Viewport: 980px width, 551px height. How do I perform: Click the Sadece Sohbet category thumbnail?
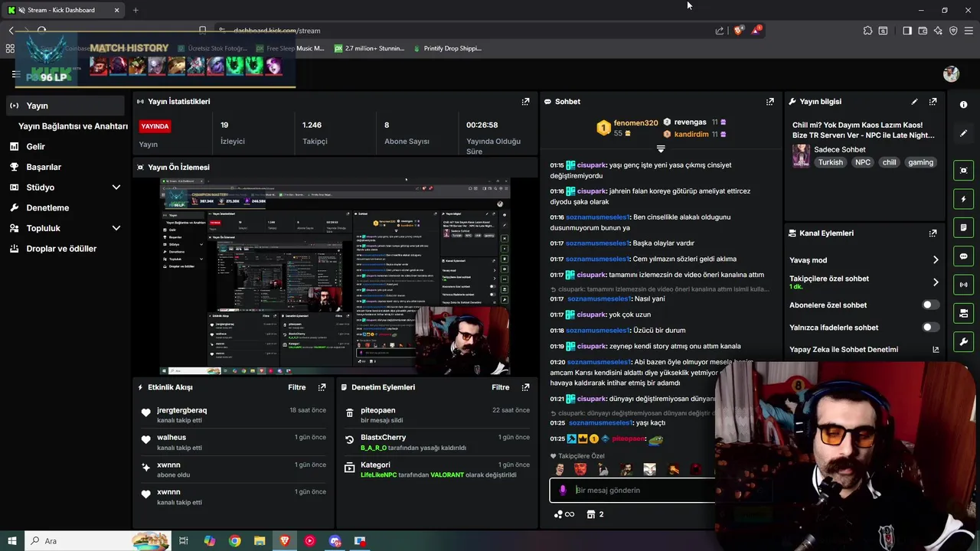[801, 155]
